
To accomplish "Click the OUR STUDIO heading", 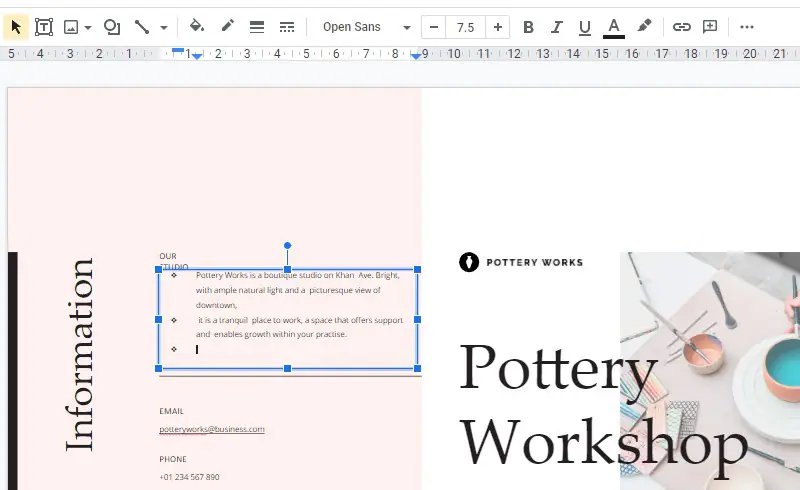I will 173,261.
